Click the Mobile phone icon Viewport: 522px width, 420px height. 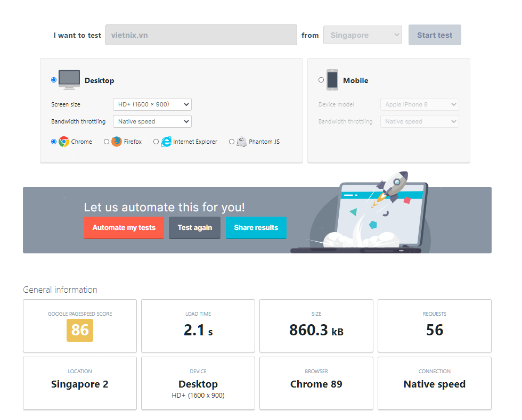tap(333, 79)
